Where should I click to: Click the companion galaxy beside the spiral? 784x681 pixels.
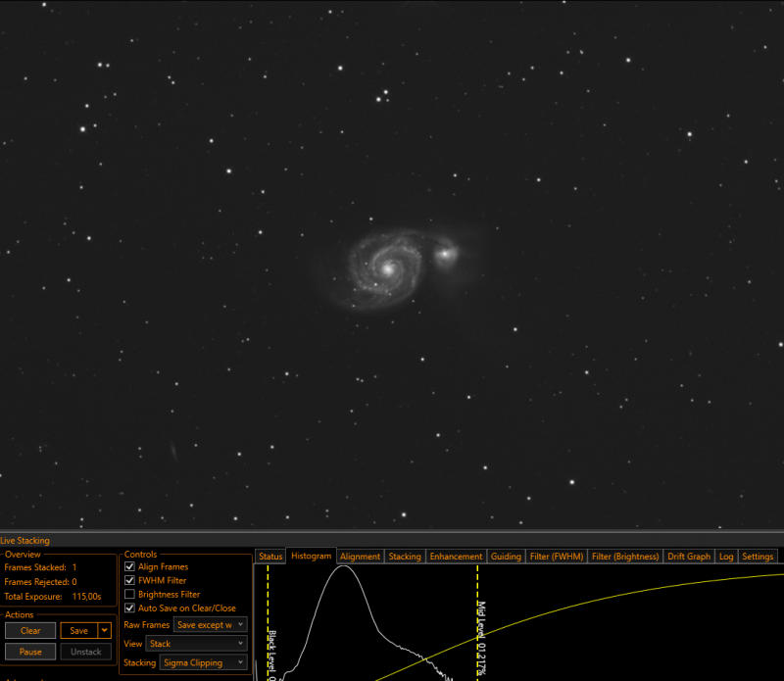click(x=445, y=254)
